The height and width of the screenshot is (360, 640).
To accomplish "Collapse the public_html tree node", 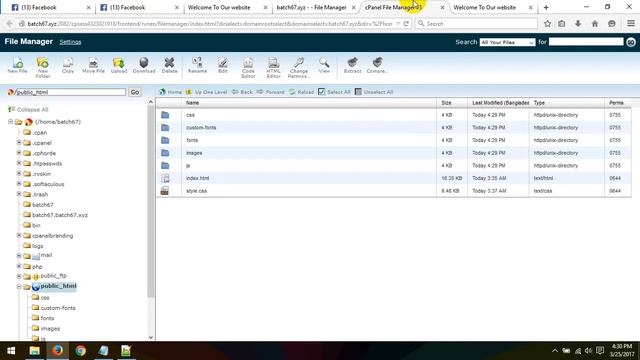I will click(19, 287).
